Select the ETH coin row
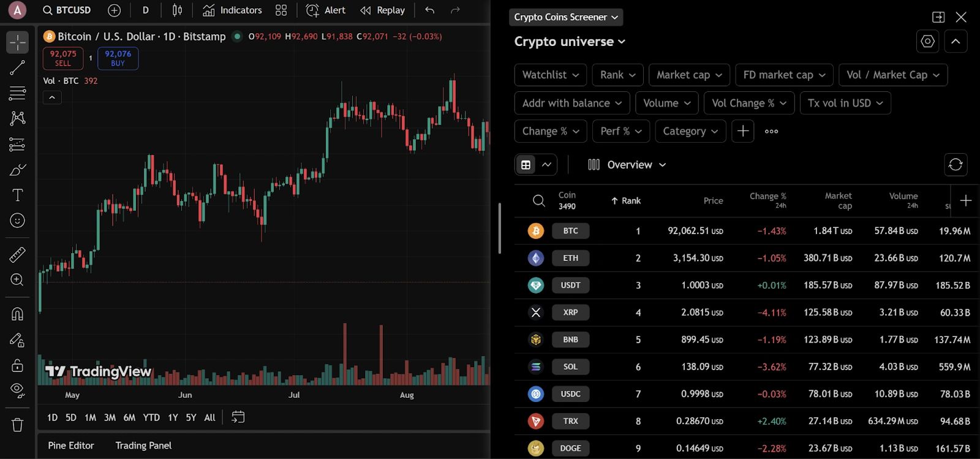The height and width of the screenshot is (459, 980). click(x=570, y=258)
